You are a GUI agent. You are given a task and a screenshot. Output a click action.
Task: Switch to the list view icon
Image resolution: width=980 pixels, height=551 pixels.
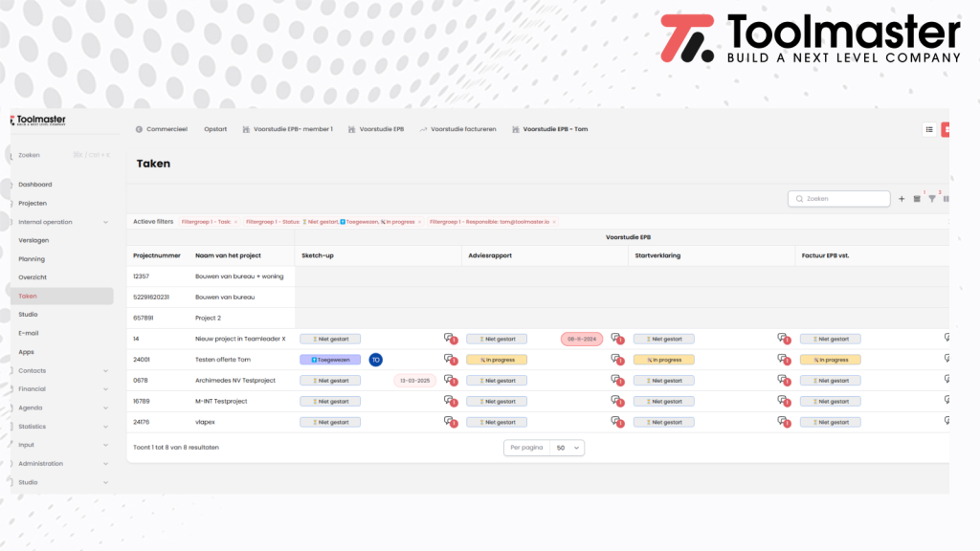pyautogui.click(x=929, y=129)
